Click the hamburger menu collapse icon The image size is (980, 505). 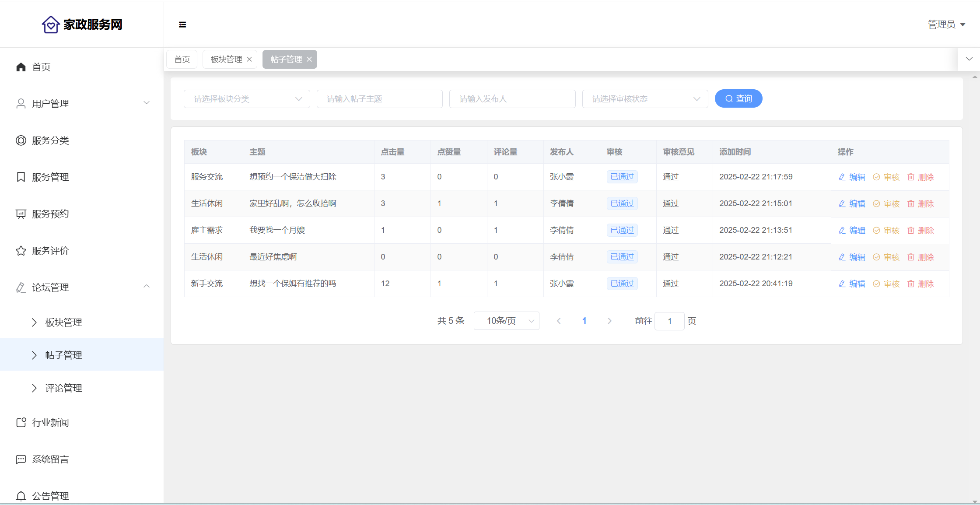coord(182,25)
